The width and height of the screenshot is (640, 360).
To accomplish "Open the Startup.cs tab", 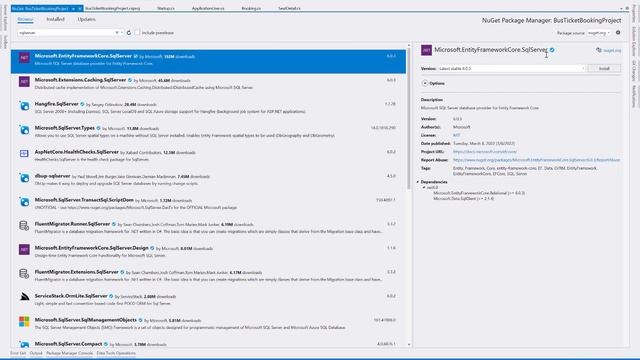I will click(x=166, y=9).
